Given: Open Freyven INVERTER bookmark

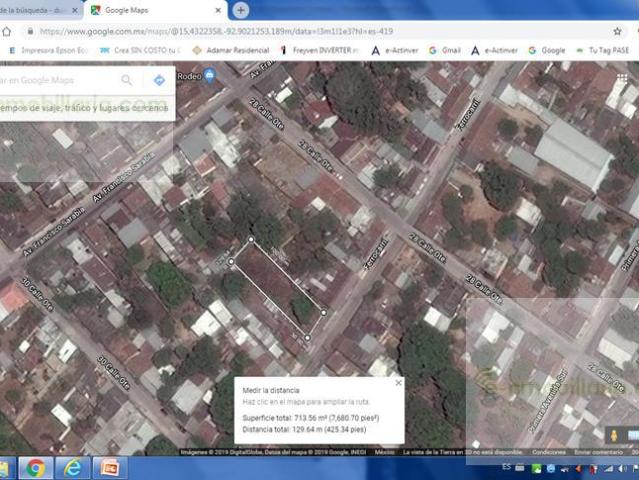Looking at the screenshot, I should (320, 50).
